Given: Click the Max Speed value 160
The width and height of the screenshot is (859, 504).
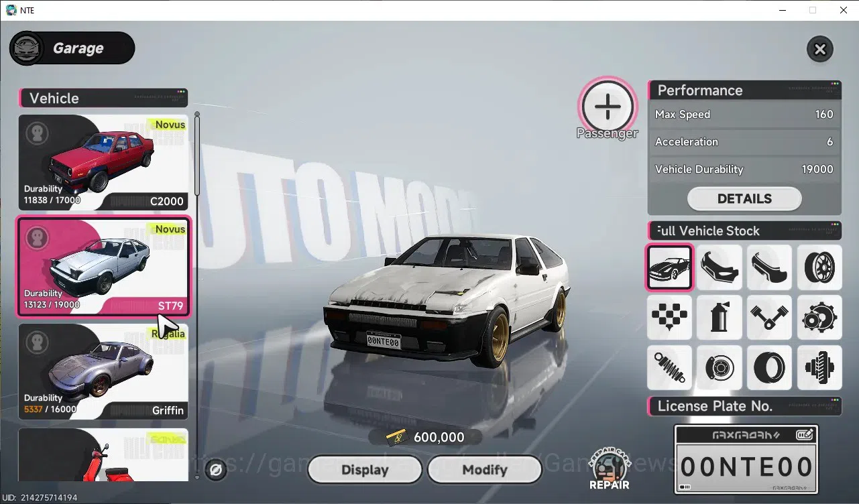Looking at the screenshot, I should [x=824, y=115].
